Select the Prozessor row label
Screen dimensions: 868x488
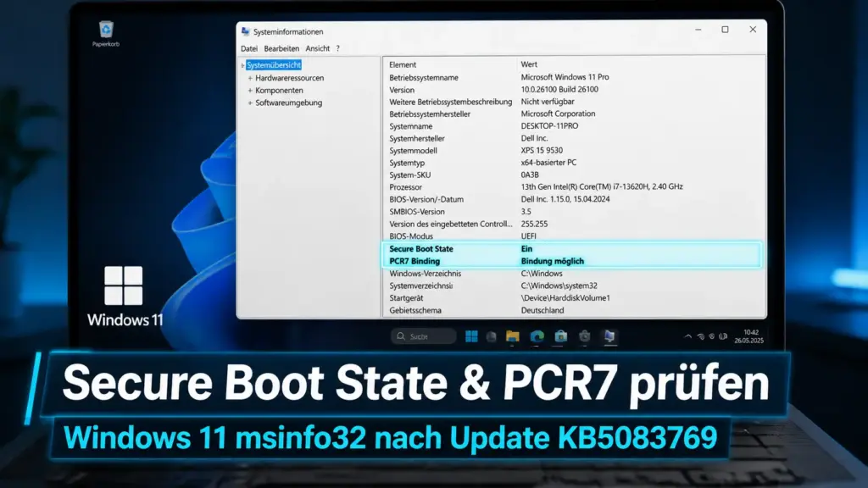[405, 187]
